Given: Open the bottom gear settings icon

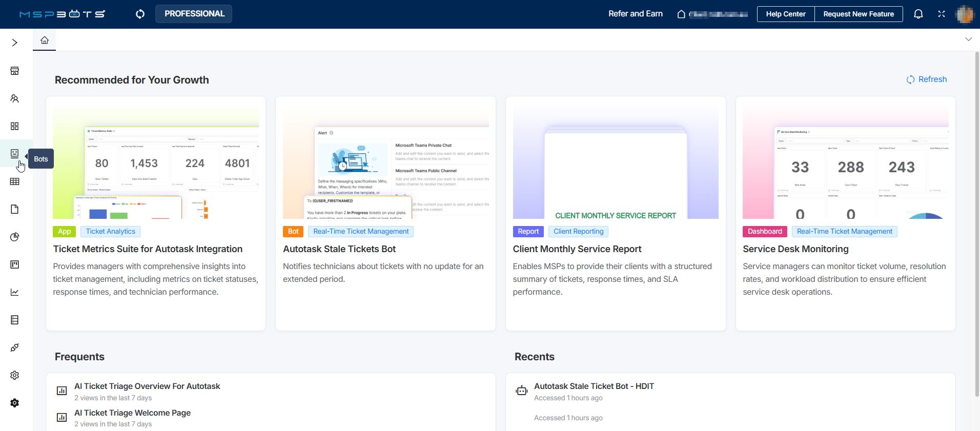Looking at the screenshot, I should coord(15,403).
